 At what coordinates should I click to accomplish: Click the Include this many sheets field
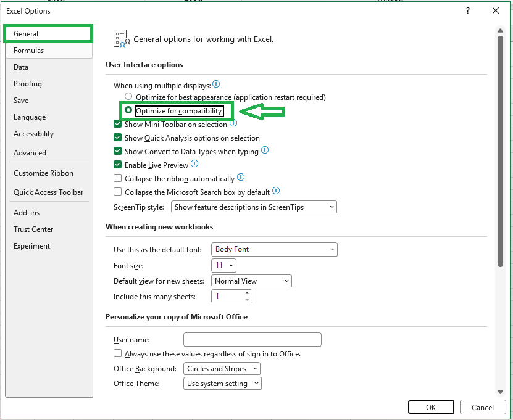[231, 297]
